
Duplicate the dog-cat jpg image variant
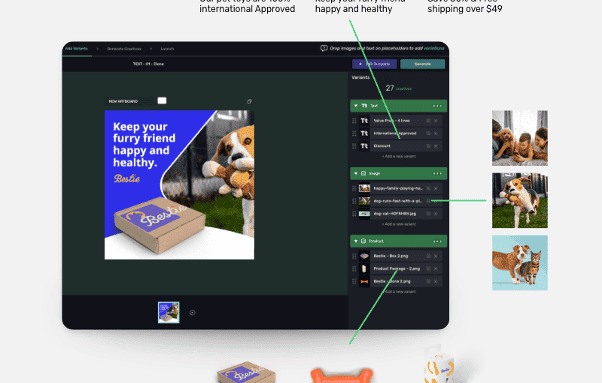428,213
